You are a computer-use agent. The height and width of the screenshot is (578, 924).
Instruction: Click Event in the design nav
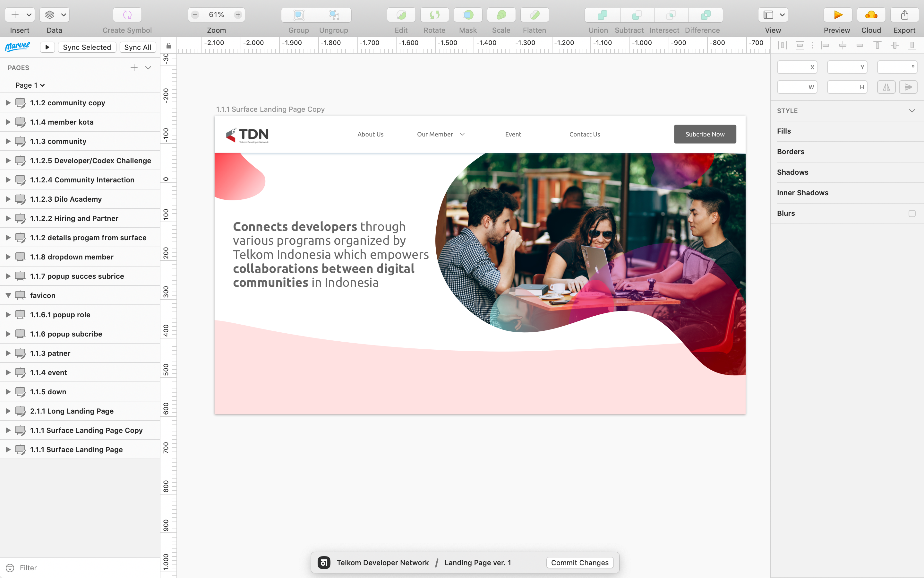pos(513,134)
